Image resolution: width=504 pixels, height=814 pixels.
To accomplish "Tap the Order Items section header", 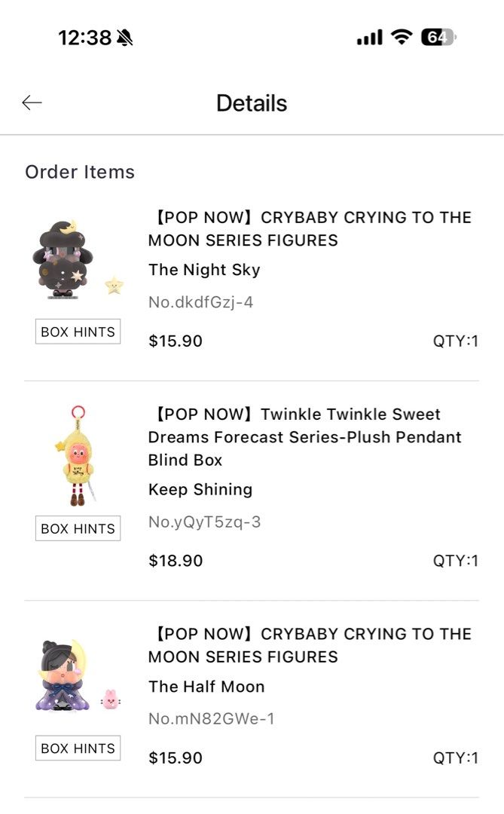I will coord(78,172).
